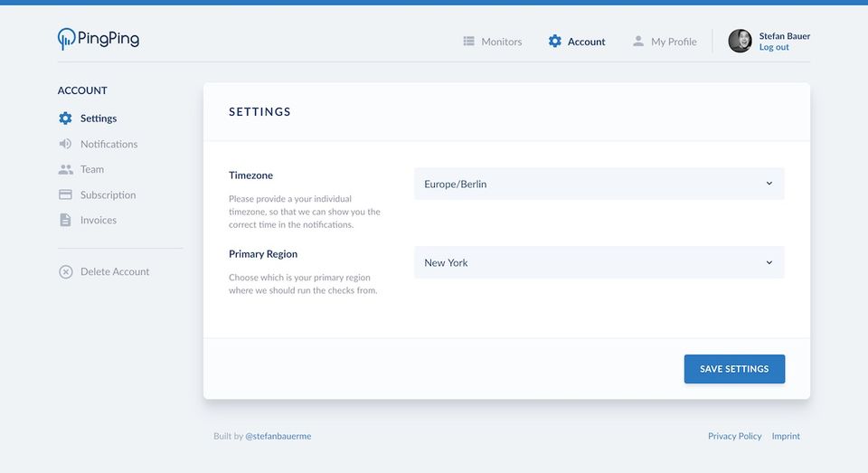Click the Account gear icon in header
This screenshot has width=868, height=473.
tap(555, 42)
